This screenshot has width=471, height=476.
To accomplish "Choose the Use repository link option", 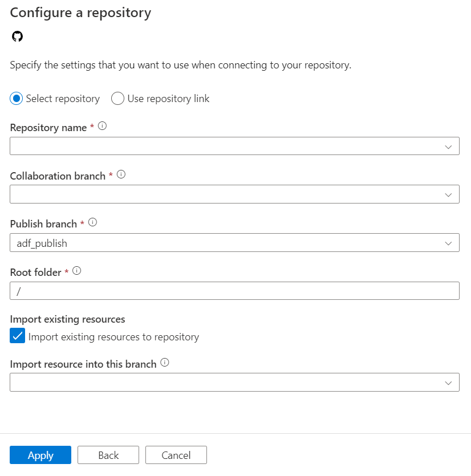I will point(117,98).
